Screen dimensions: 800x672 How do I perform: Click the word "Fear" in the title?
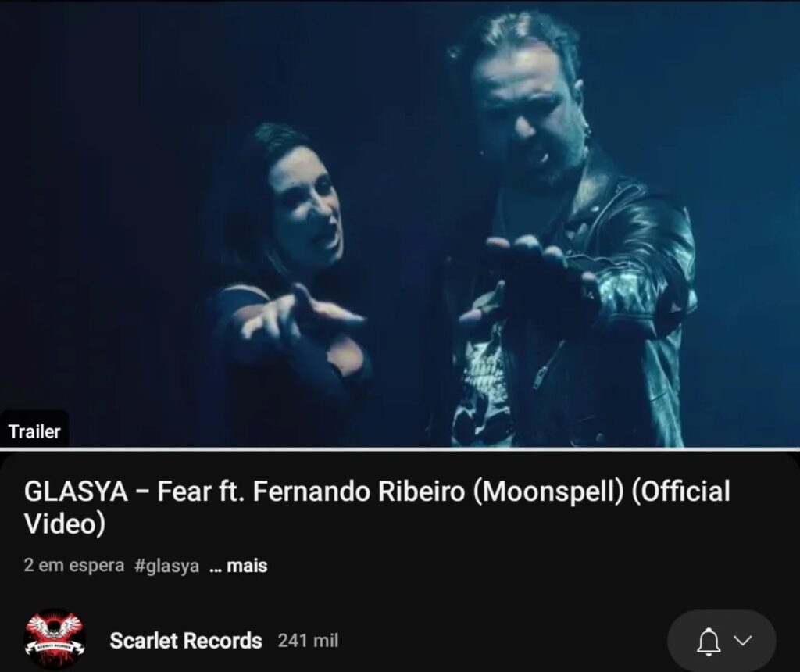pos(184,491)
